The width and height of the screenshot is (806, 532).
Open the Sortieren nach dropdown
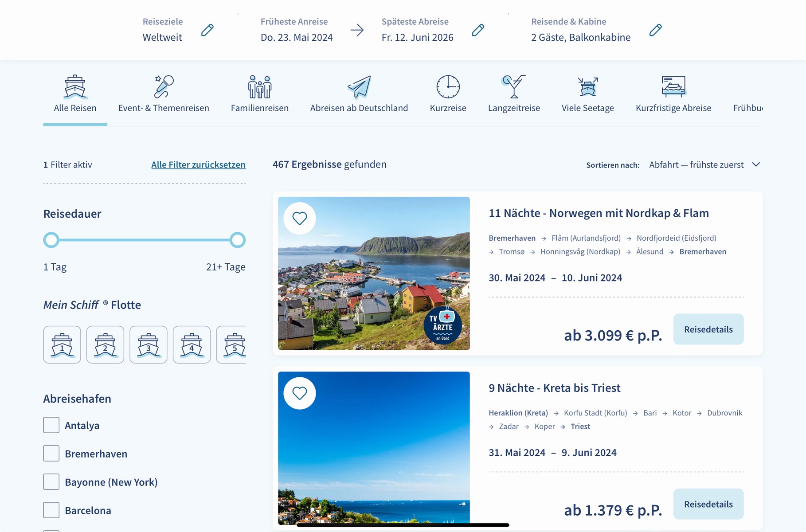point(704,165)
